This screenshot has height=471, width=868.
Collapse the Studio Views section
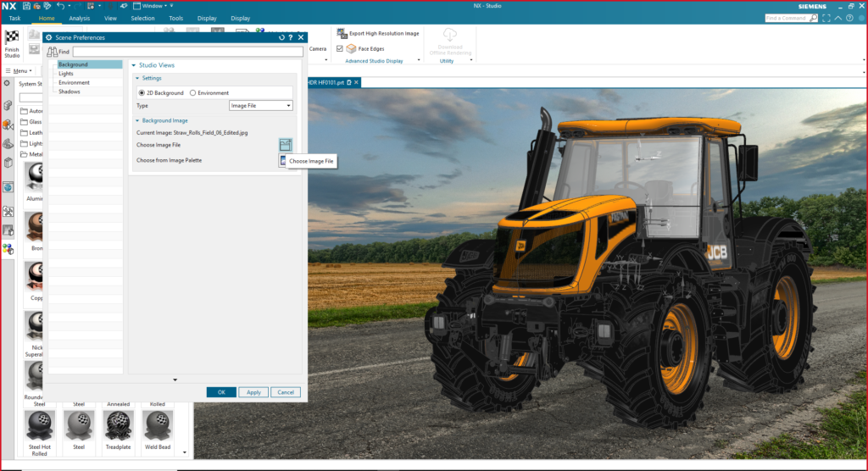(x=134, y=65)
